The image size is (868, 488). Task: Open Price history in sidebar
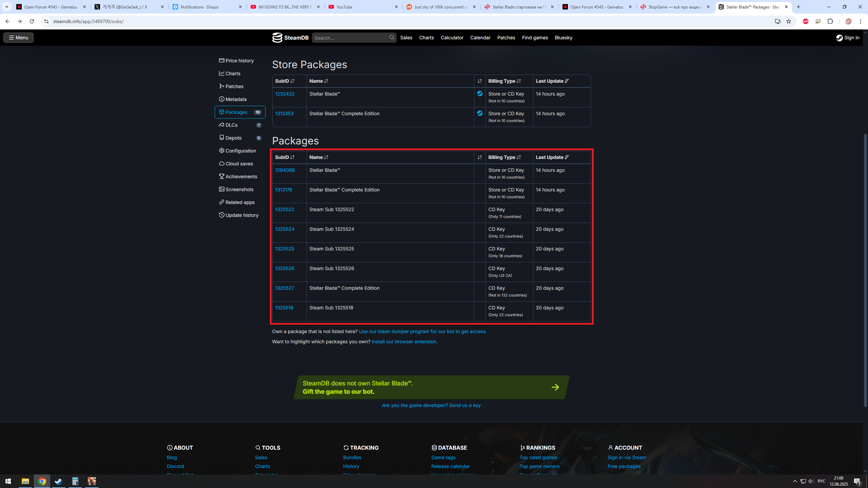point(240,61)
